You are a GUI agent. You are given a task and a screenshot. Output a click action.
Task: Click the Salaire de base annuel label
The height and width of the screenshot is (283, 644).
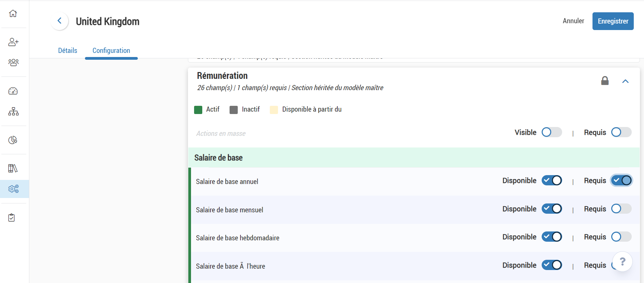coord(227,182)
